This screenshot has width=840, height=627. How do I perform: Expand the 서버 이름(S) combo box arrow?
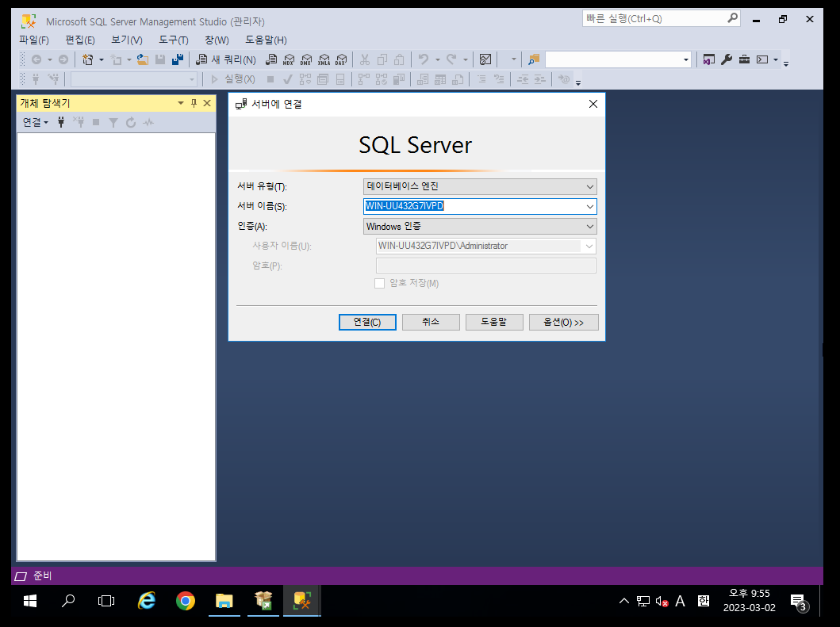pos(590,207)
